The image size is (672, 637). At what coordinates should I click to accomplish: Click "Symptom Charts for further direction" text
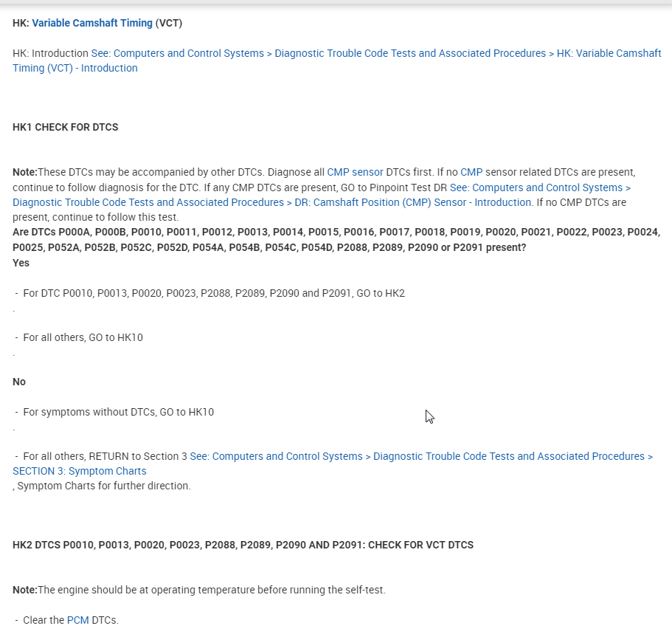click(x=103, y=486)
